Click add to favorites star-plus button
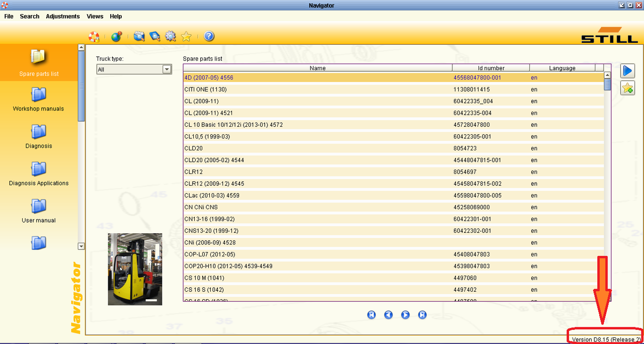 click(627, 88)
